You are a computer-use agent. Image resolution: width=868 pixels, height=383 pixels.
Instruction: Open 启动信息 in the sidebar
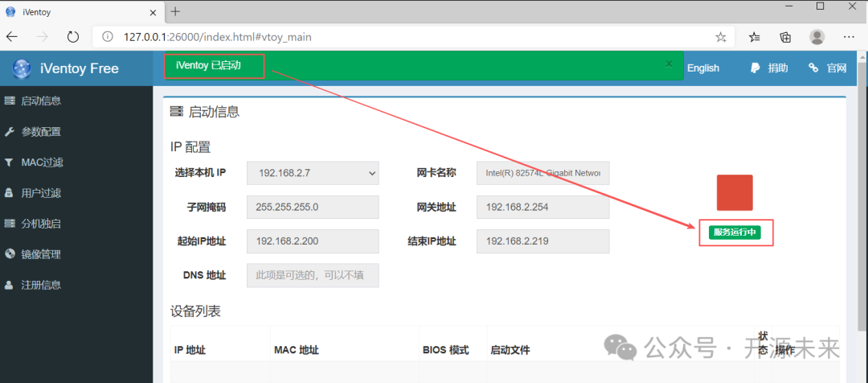tap(40, 101)
